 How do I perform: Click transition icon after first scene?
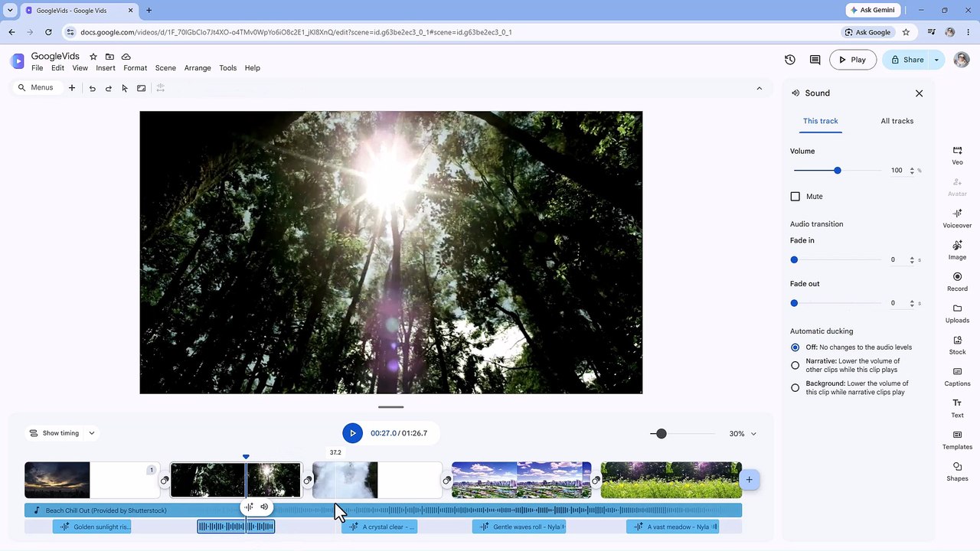[x=165, y=481]
